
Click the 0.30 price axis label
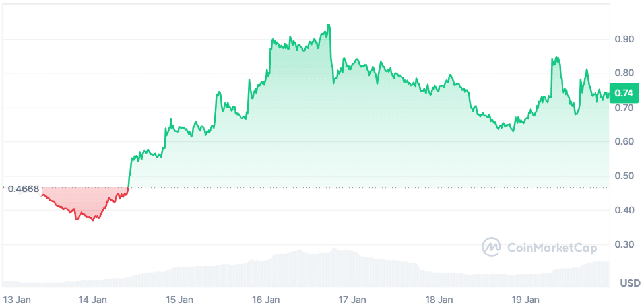[x=624, y=244]
